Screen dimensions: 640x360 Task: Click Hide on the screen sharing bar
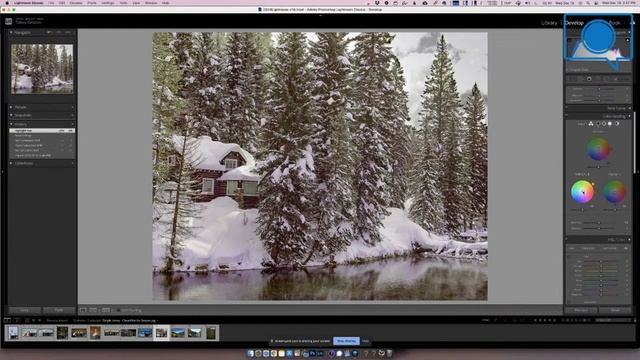(366, 341)
